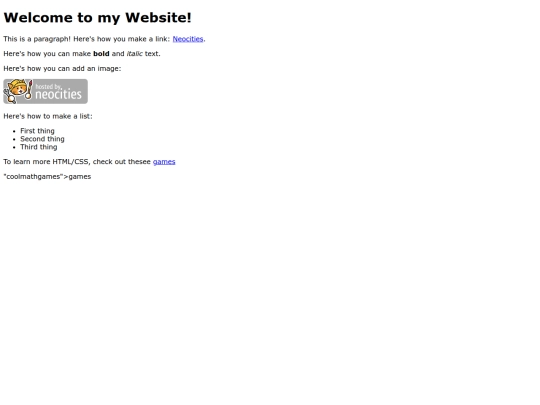Click the misspelled word thesee
Image resolution: width=540 pixels, height=405 pixels.
[138, 162]
